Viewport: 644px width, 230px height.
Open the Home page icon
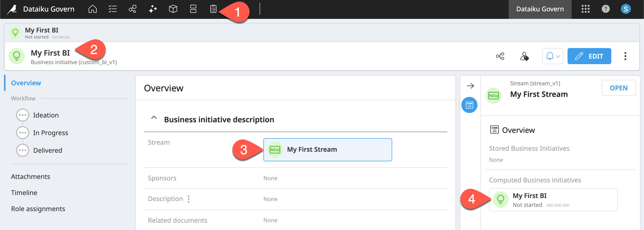(x=93, y=9)
